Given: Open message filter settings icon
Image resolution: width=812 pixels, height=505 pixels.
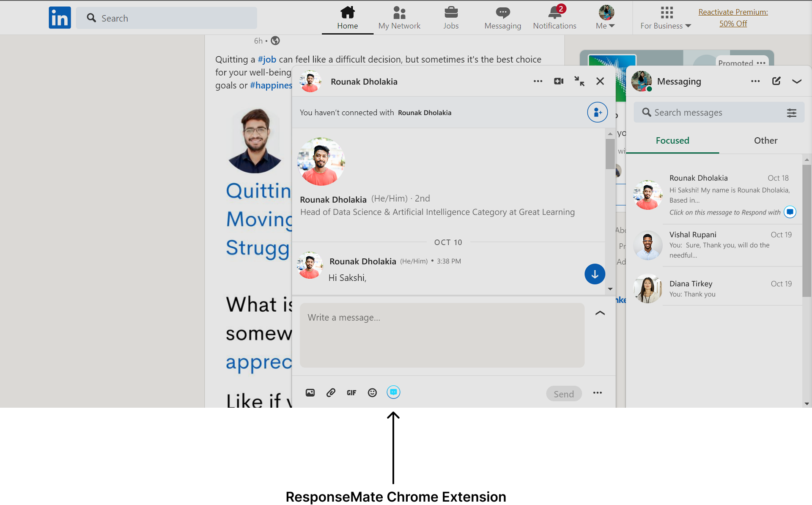Looking at the screenshot, I should 792,113.
